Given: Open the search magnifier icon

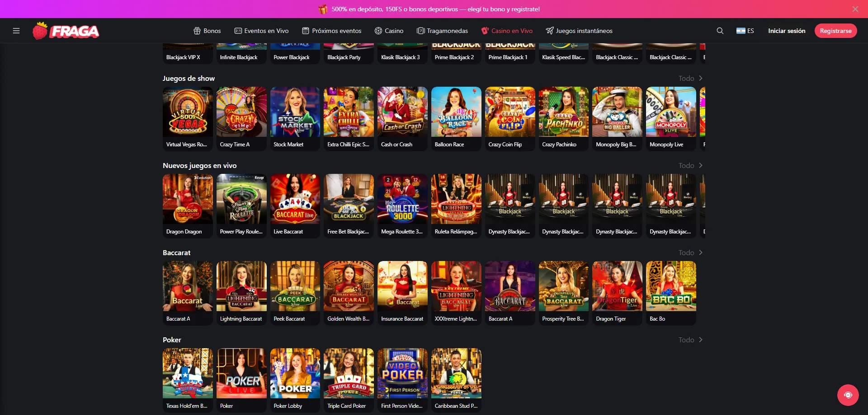Looking at the screenshot, I should coord(720,31).
